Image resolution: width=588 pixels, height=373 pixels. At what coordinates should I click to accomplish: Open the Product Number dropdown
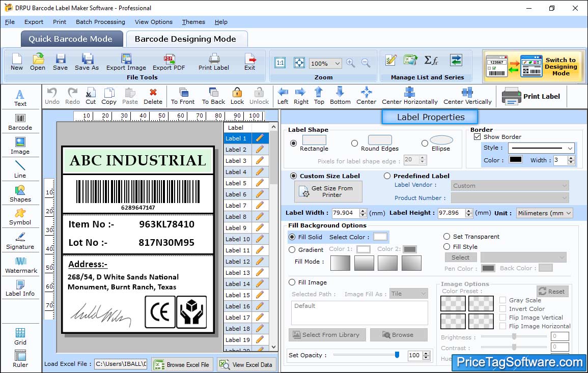[510, 197]
